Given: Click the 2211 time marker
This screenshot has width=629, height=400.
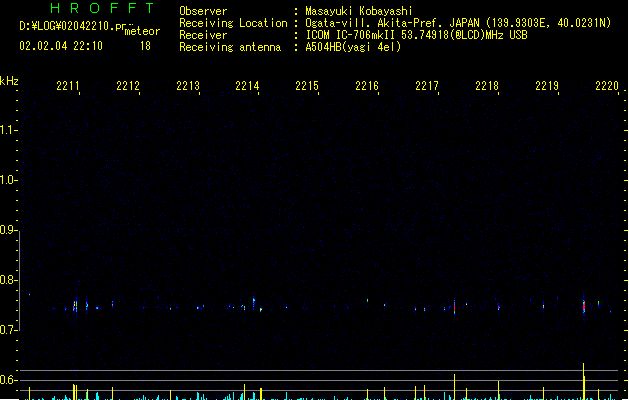Looking at the screenshot, I should click(x=68, y=86).
